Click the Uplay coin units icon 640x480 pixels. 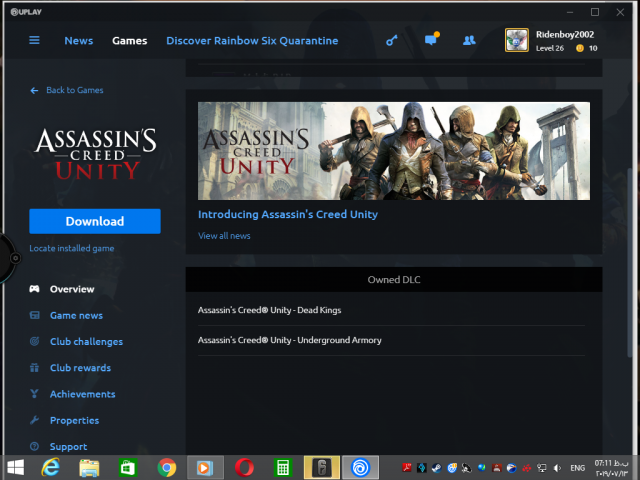pyautogui.click(x=580, y=48)
